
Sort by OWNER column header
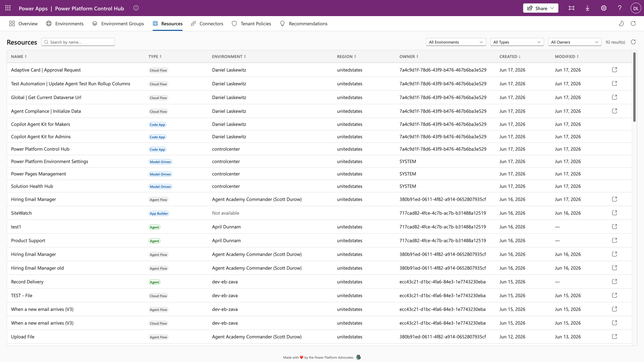click(x=409, y=57)
